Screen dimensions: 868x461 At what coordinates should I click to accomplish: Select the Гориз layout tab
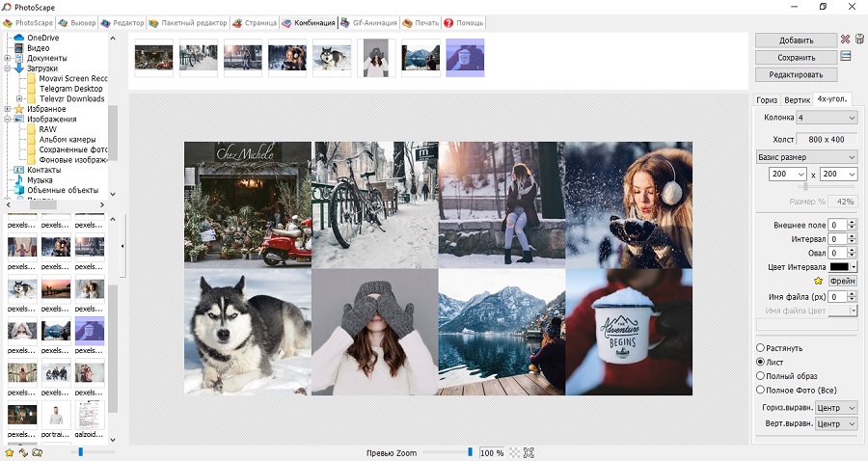pyautogui.click(x=767, y=99)
